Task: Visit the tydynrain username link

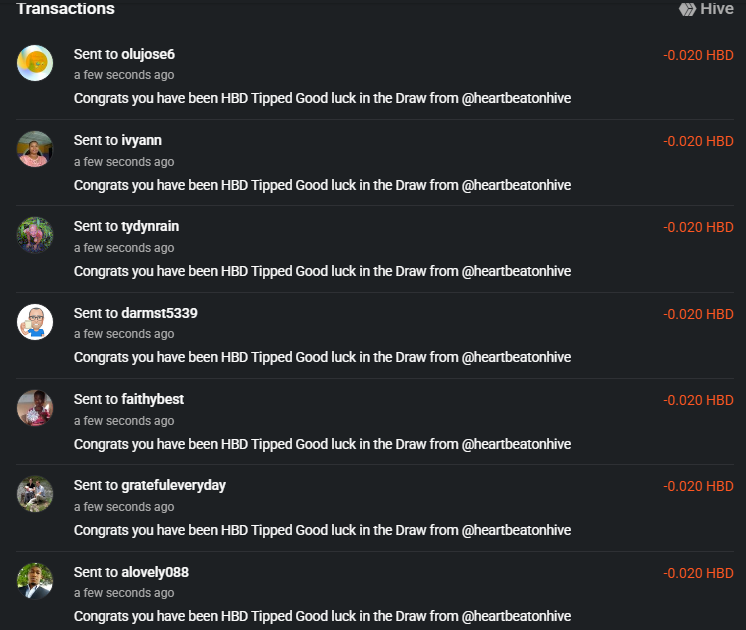Action: pyautogui.click(x=150, y=226)
